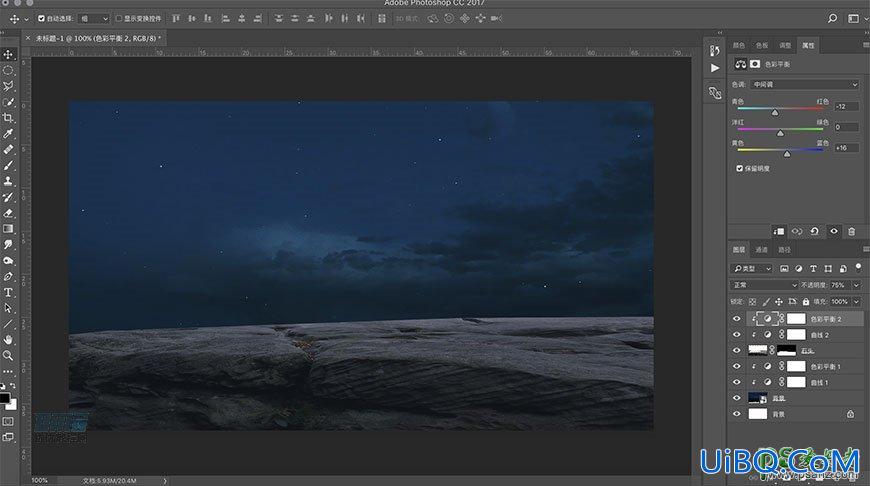
Task: Enable the show transform controls checkbox
Action: (119, 18)
